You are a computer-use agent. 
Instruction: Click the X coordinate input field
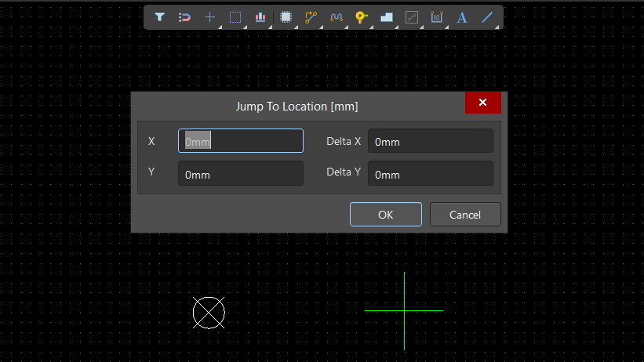tap(240, 141)
